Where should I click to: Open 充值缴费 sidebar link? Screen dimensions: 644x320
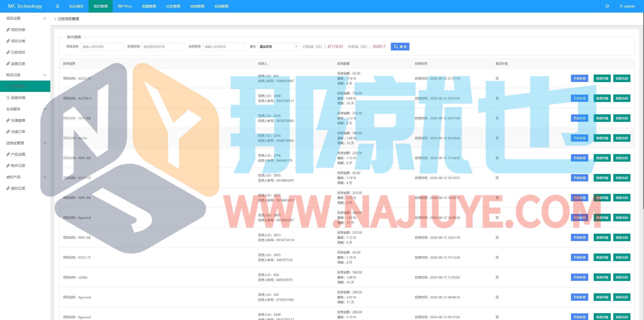(18, 120)
